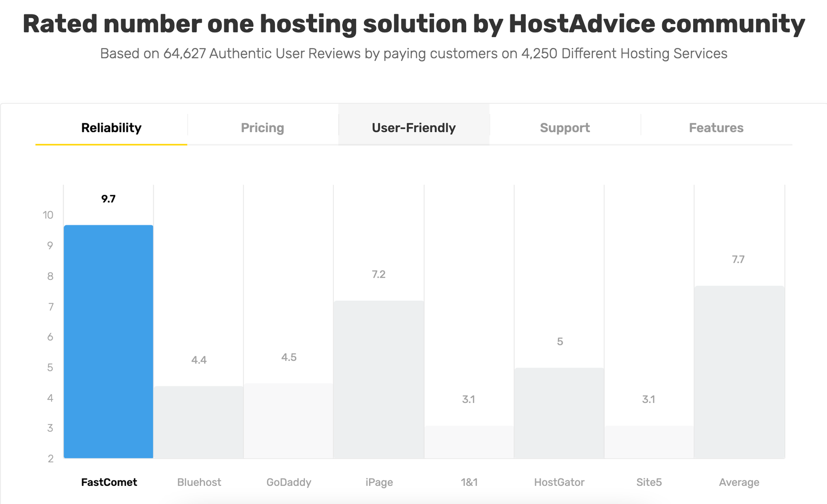Image resolution: width=827 pixels, height=504 pixels.
Task: Select the User-Friendly tab
Action: (x=413, y=128)
